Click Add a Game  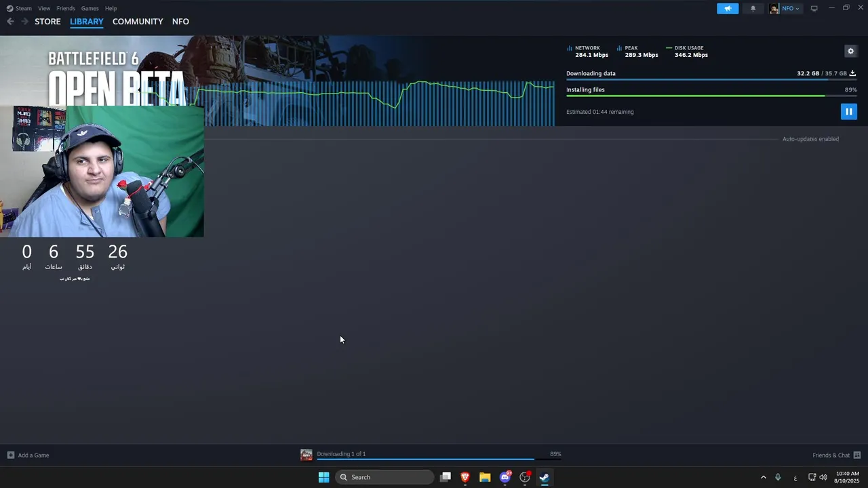point(33,455)
